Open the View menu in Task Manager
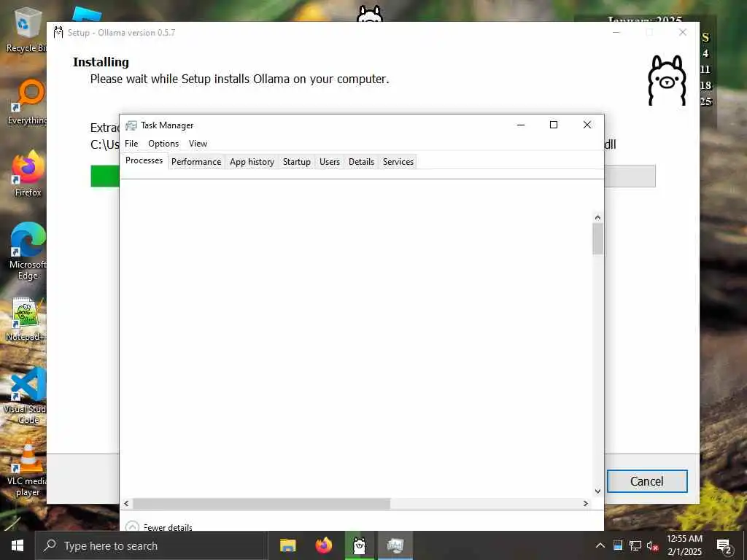This screenshot has width=747, height=560. 198,144
